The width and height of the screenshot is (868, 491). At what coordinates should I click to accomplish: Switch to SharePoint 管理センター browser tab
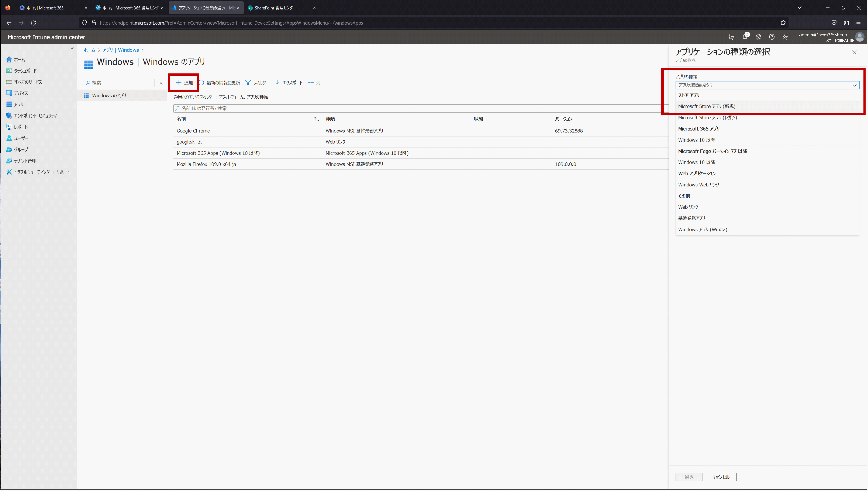tap(282, 8)
